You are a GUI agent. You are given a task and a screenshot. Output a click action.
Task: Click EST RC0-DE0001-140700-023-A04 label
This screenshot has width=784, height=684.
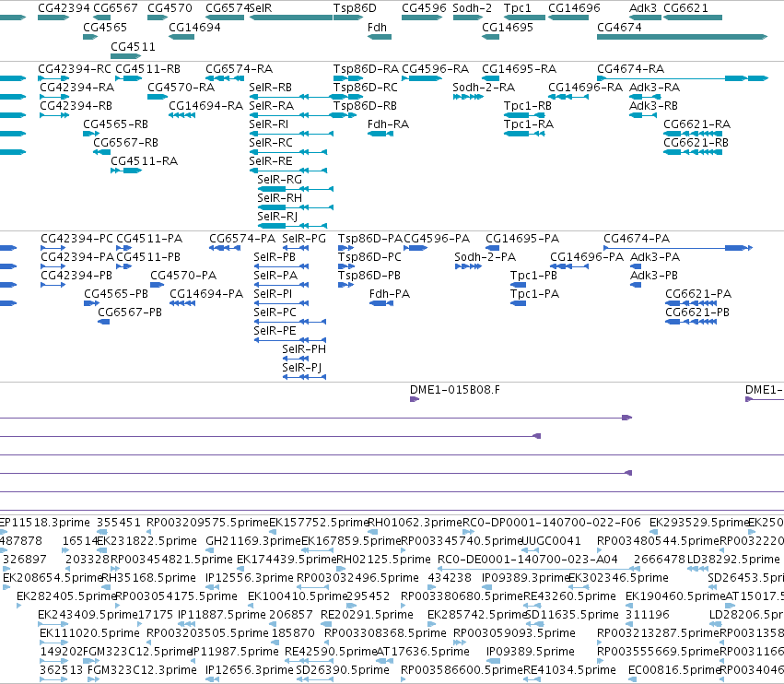[x=528, y=560]
